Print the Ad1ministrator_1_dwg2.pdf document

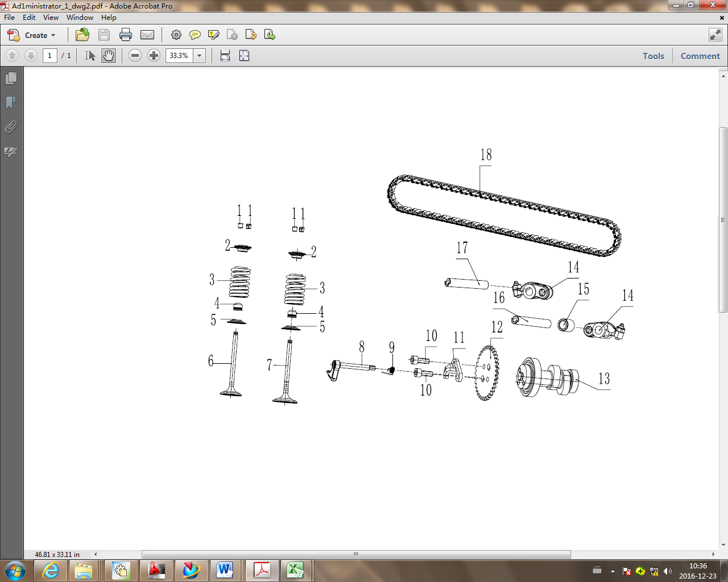click(125, 35)
